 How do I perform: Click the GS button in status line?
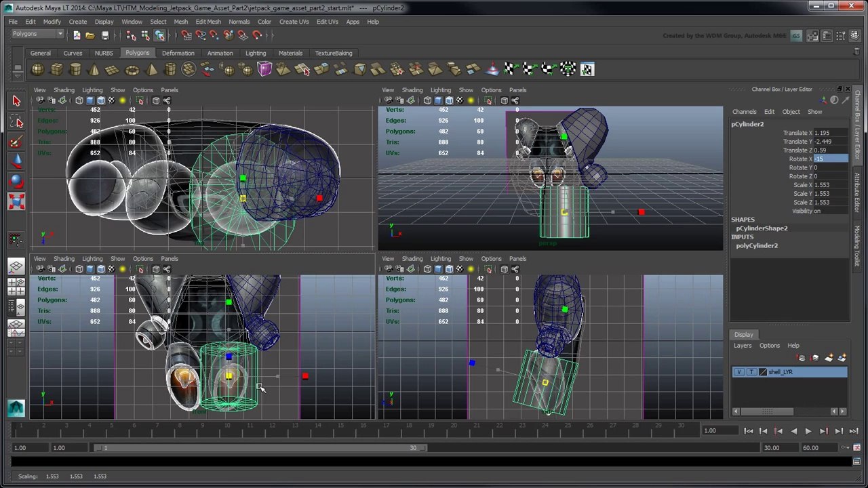(796, 36)
